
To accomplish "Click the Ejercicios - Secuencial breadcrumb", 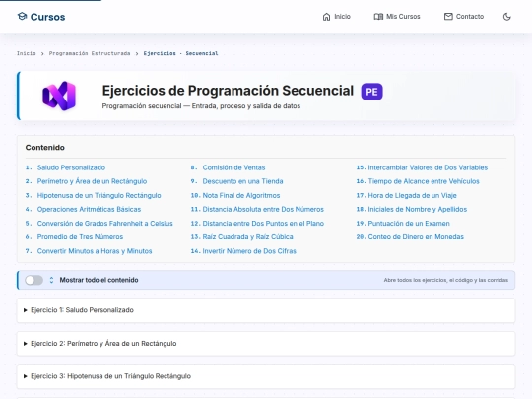I will (x=180, y=53).
